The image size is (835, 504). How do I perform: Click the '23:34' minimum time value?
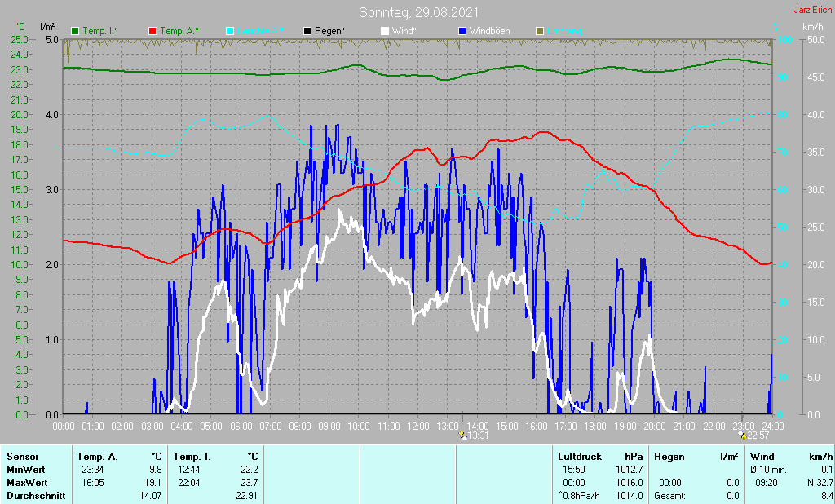pyautogui.click(x=93, y=470)
